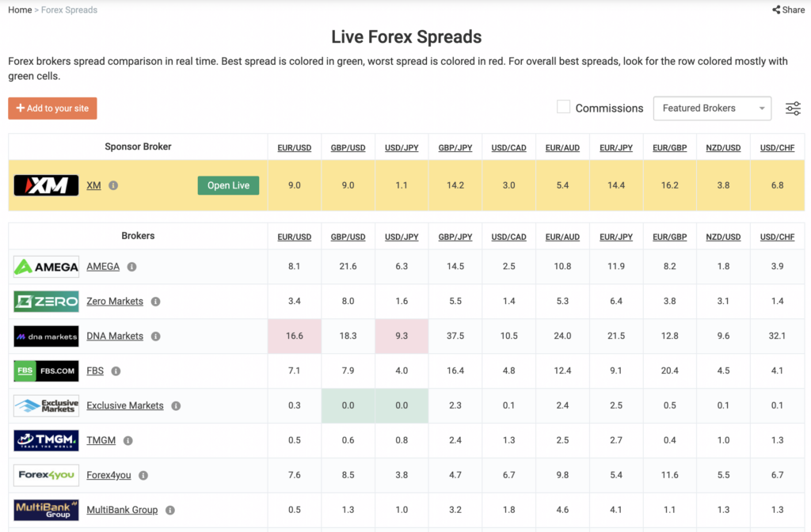This screenshot has width=811, height=532.
Task: Click info icon next to MultiBank Group
Action: click(170, 511)
